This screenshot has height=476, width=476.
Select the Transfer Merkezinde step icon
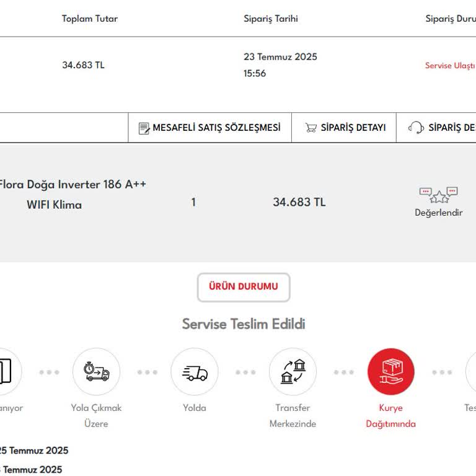(293, 372)
